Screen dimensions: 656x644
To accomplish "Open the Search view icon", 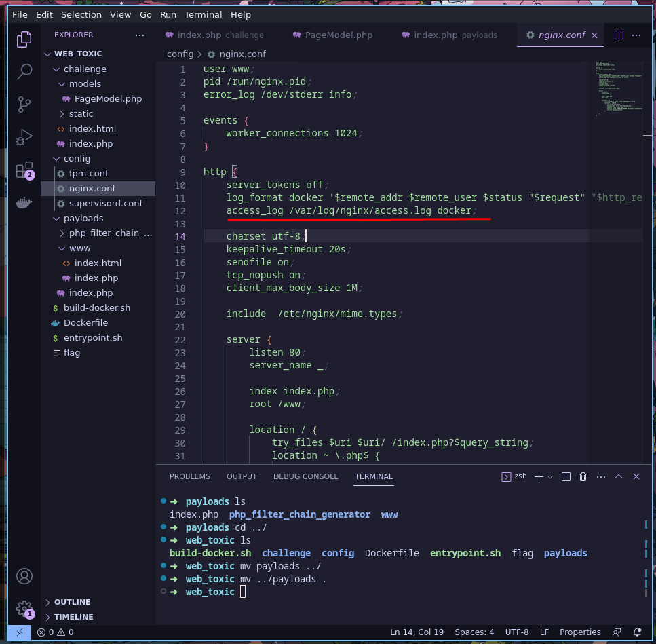I will click(24, 71).
